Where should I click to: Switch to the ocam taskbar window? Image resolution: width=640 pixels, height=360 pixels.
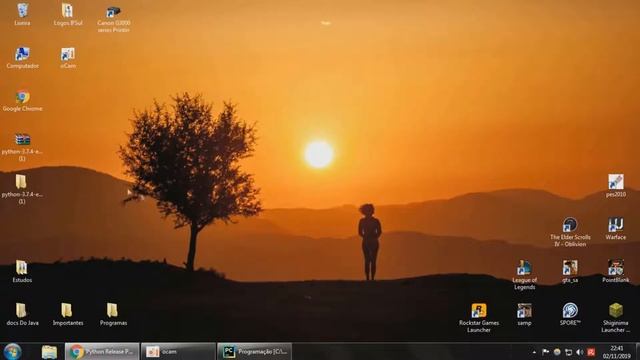pos(178,351)
